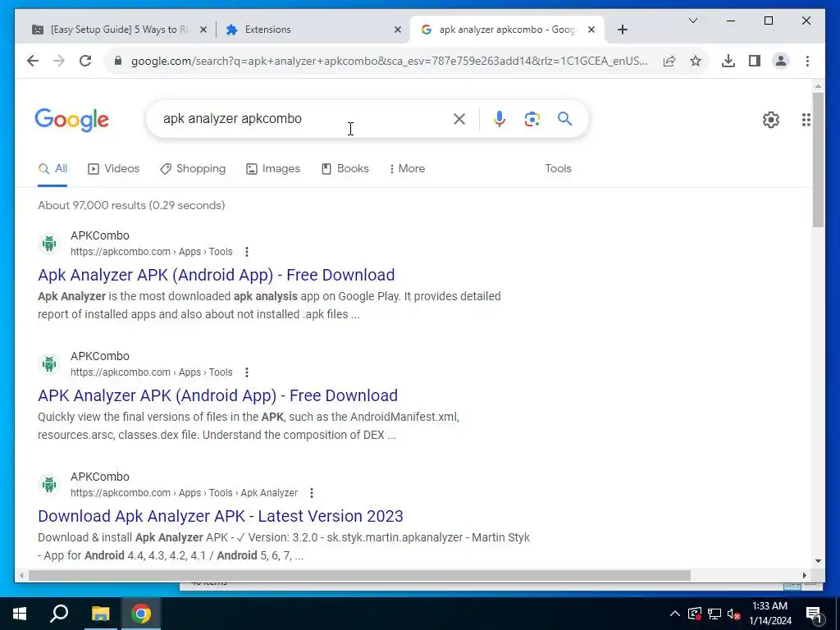
Task: Click the Chrome taskbar icon
Action: [x=141, y=614]
